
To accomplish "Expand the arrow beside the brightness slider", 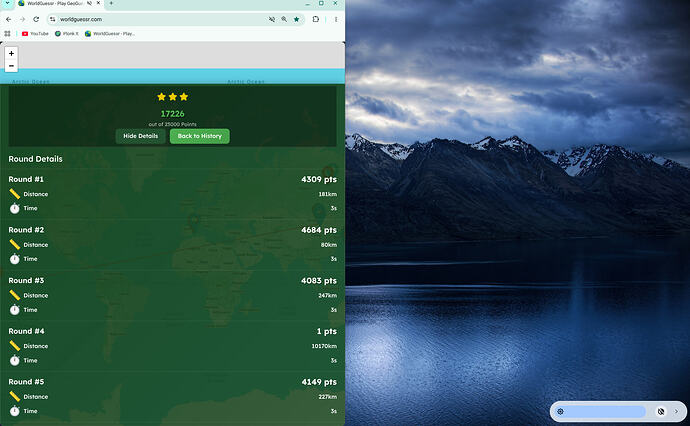I will (676, 411).
